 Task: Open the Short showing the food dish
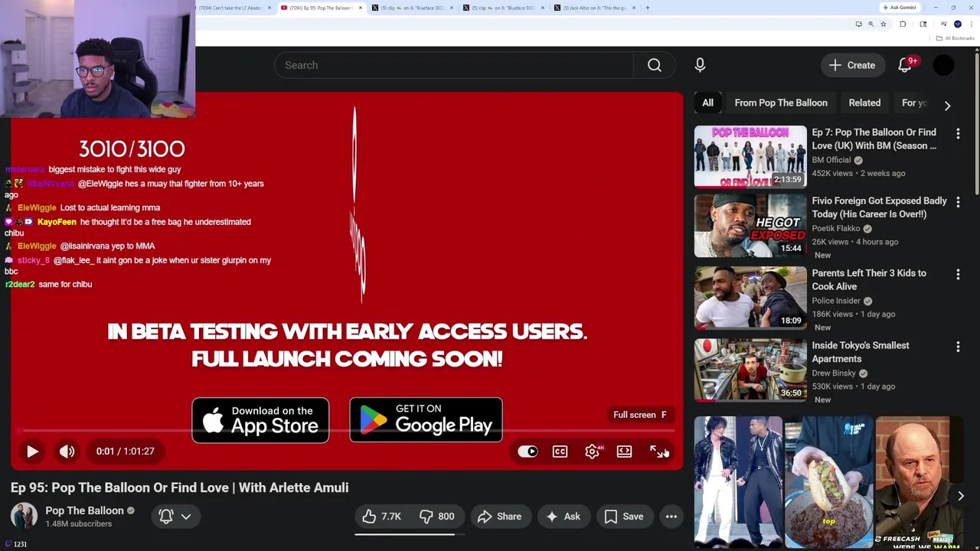[x=828, y=482]
